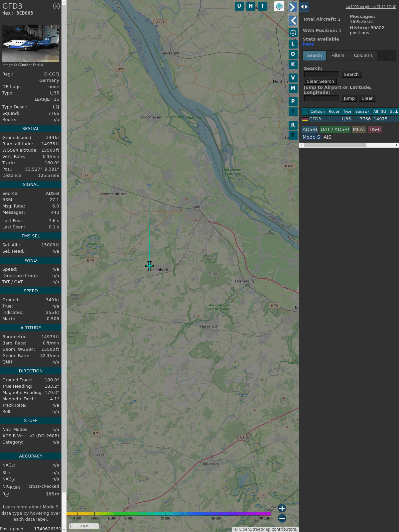
Task: Toggle the K map button
Action: point(293,65)
